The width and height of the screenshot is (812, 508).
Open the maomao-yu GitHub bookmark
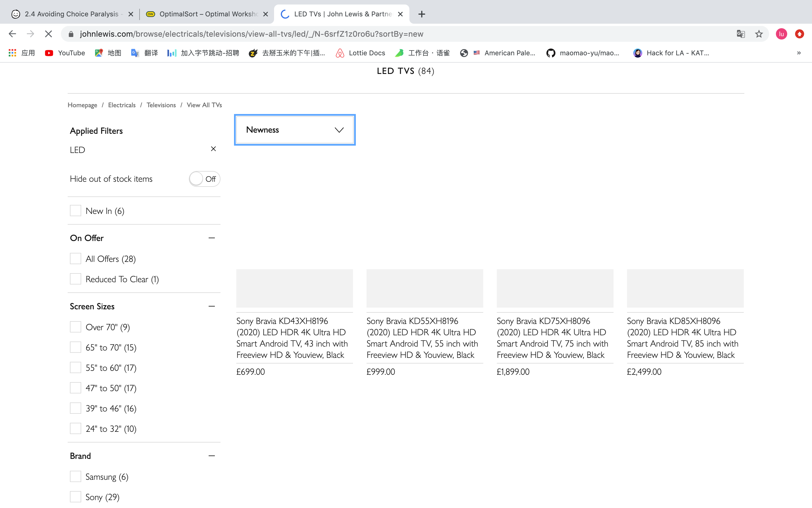click(x=583, y=53)
